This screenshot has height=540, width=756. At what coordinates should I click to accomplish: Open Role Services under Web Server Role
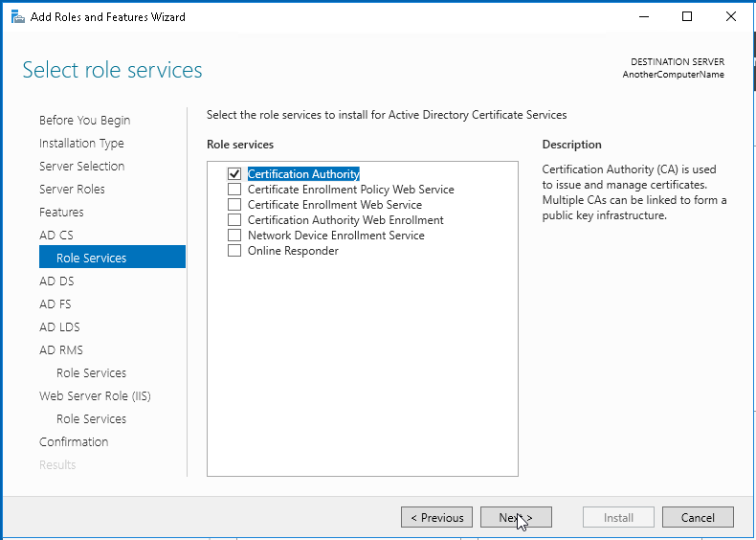tap(91, 418)
